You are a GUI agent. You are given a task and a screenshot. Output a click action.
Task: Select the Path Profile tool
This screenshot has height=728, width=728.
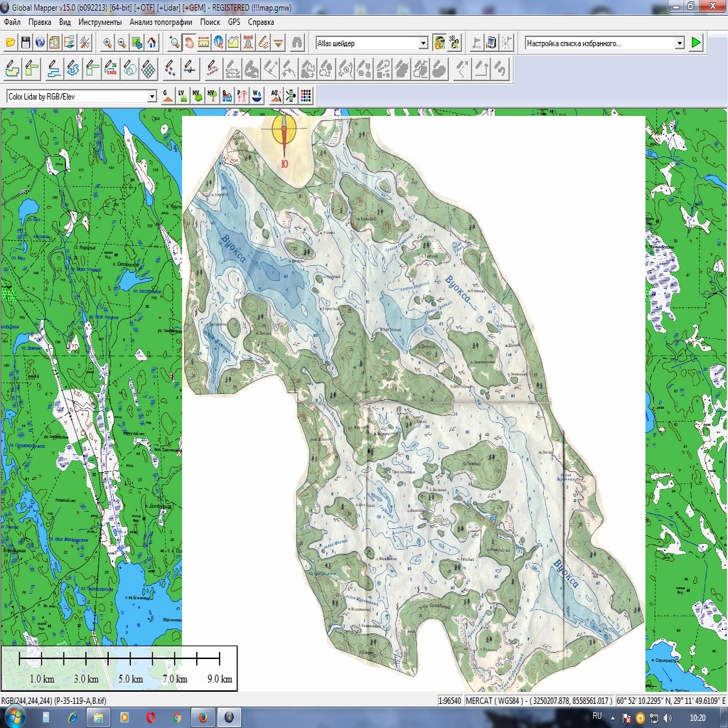[x=233, y=43]
